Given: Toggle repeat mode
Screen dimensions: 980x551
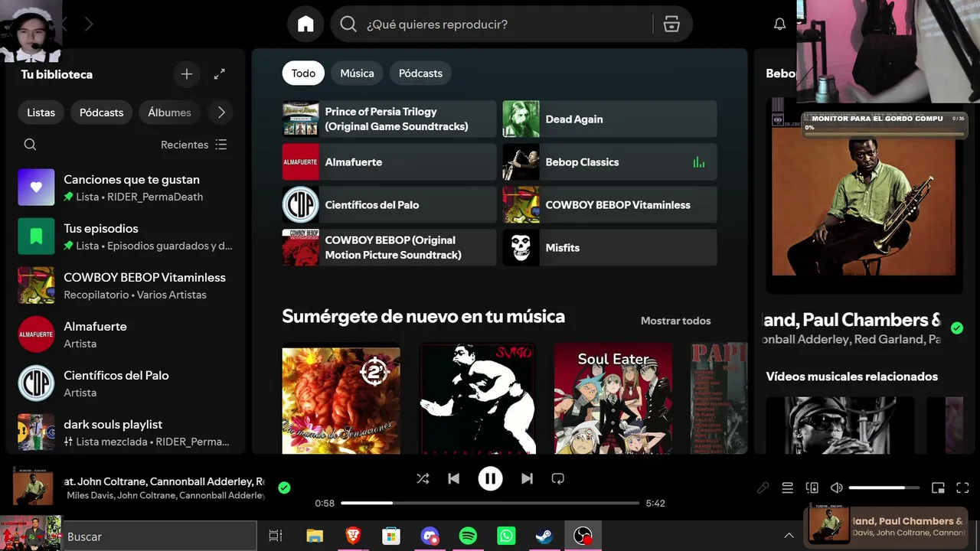Looking at the screenshot, I should click(x=557, y=479).
